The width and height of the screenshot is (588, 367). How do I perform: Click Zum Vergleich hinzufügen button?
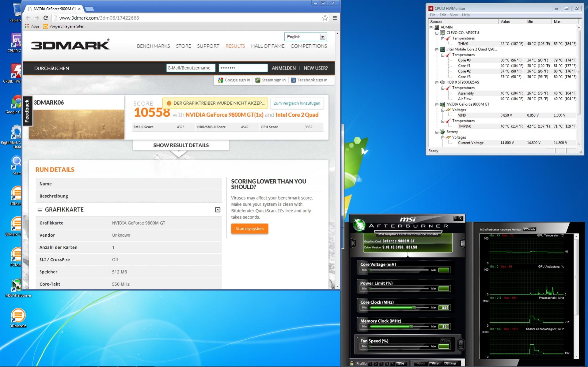coord(297,103)
